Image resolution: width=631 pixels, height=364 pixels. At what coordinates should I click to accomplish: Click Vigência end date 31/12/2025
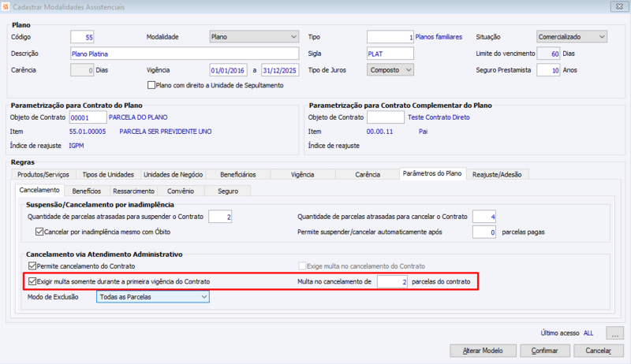coord(280,70)
